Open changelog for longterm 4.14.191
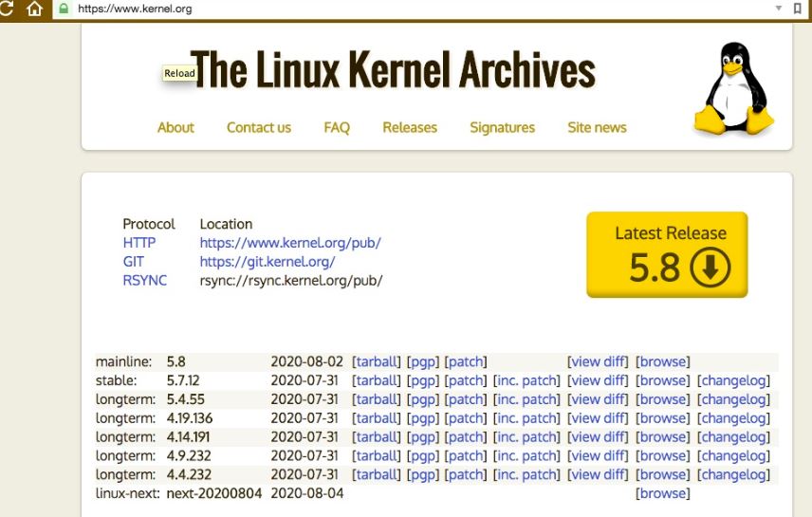Image resolution: width=812 pixels, height=517 pixels. pyautogui.click(x=734, y=437)
